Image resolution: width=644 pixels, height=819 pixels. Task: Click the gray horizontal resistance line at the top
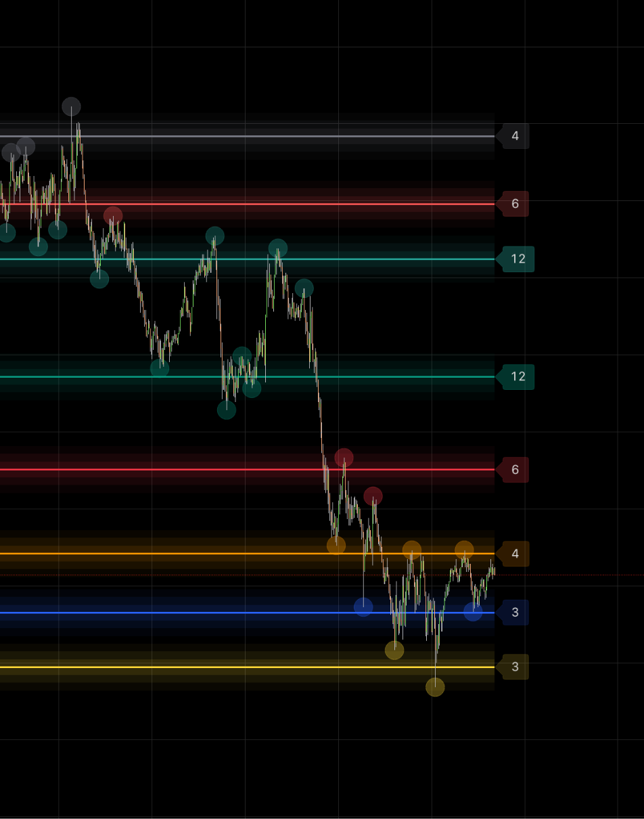tap(271, 136)
